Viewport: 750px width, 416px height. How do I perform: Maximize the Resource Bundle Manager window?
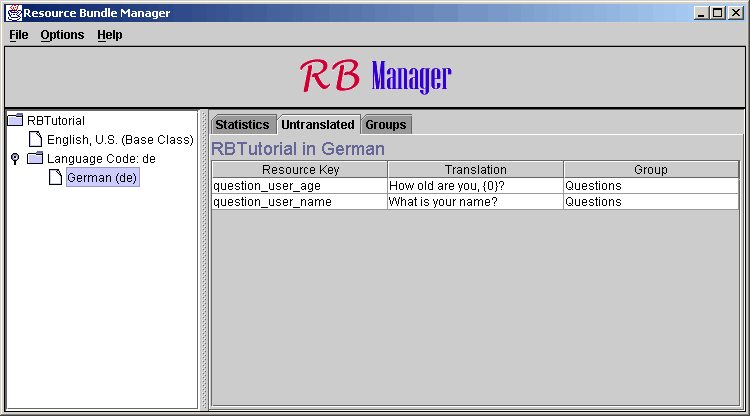[718, 13]
